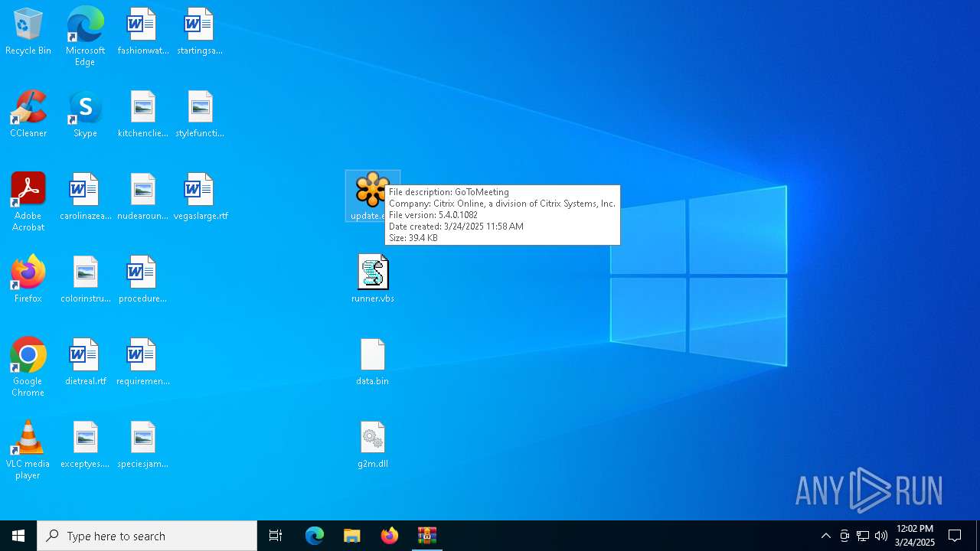Select the Skype desktop shortcut

click(85, 115)
